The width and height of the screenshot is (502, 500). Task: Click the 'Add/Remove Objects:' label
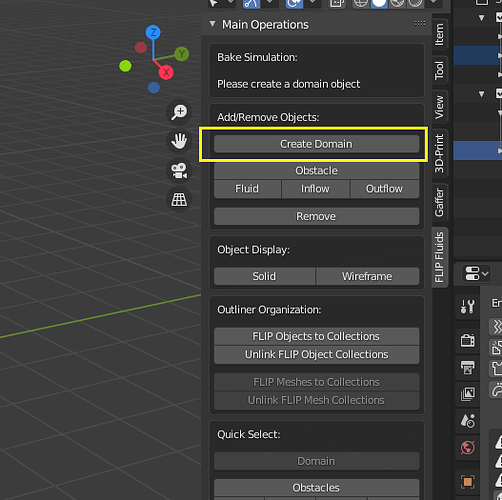(x=268, y=117)
